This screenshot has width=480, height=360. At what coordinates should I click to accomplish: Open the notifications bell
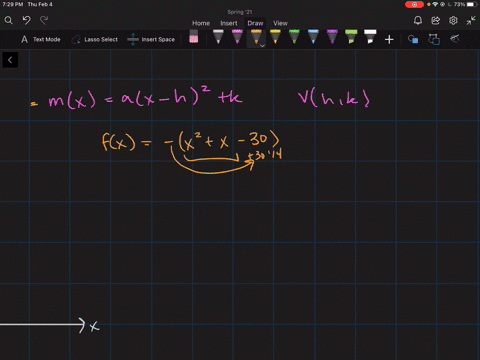418,21
